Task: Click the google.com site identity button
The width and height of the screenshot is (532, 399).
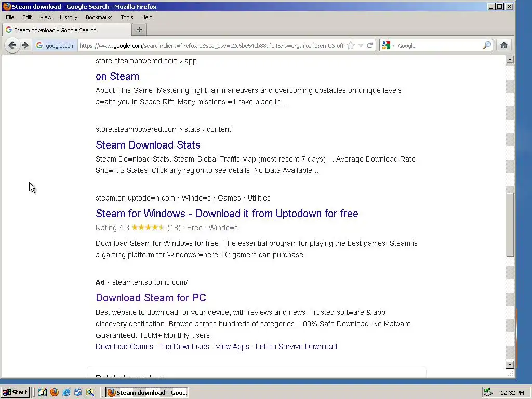Action: click(55, 46)
